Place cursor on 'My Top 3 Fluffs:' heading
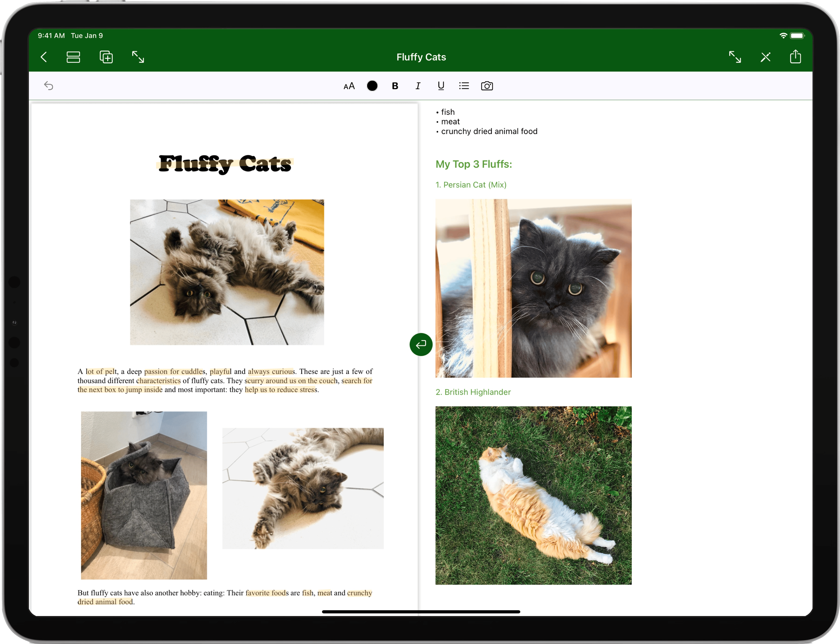Image resolution: width=840 pixels, height=644 pixels. coord(473,164)
